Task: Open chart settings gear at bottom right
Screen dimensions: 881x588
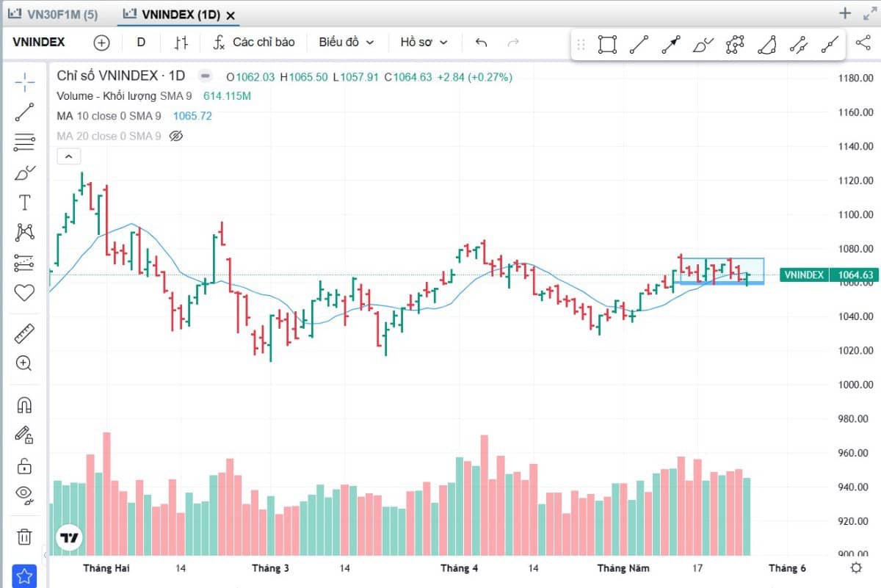Action: pos(856,568)
